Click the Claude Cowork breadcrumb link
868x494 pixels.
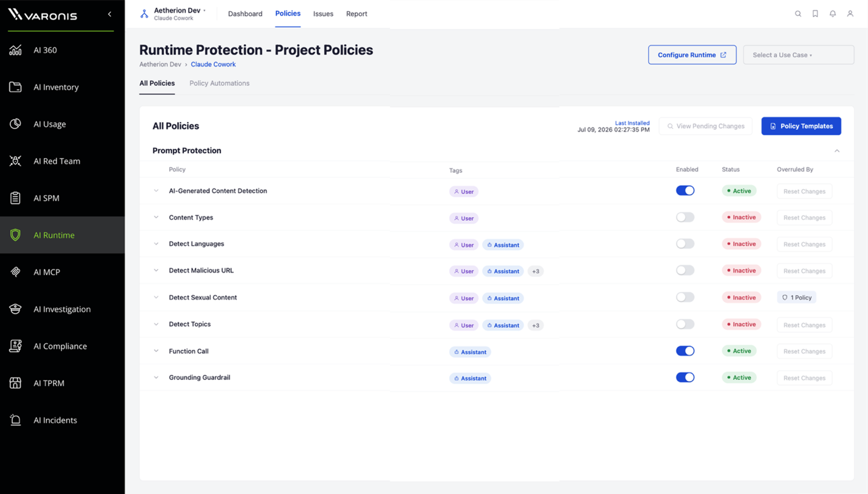(213, 64)
